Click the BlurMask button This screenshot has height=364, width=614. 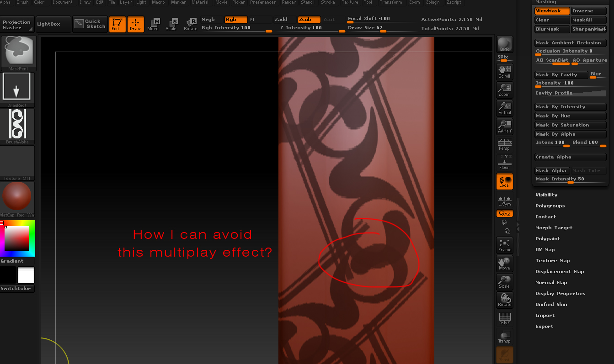pyautogui.click(x=552, y=29)
